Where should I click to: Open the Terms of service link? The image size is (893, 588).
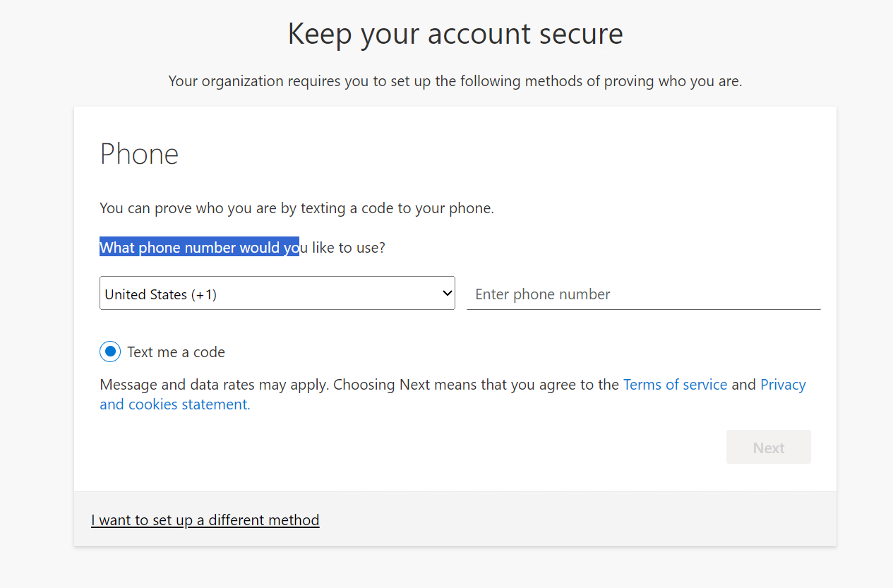(x=675, y=384)
